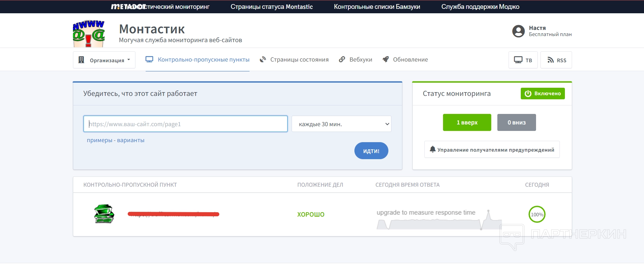Image resolution: width=644 pixels, height=269 pixels.
Task: Open Страницы статуса Montastic in top menu
Action: pos(272,7)
